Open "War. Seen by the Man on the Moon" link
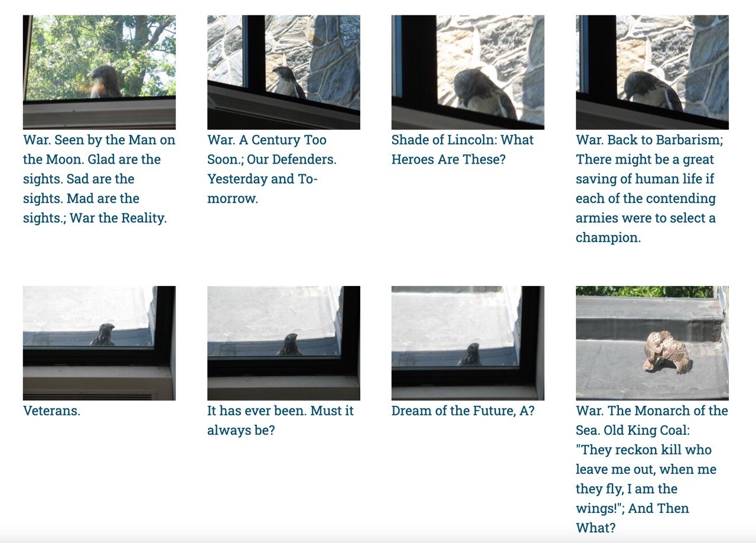The width and height of the screenshot is (756, 543). [x=99, y=179]
